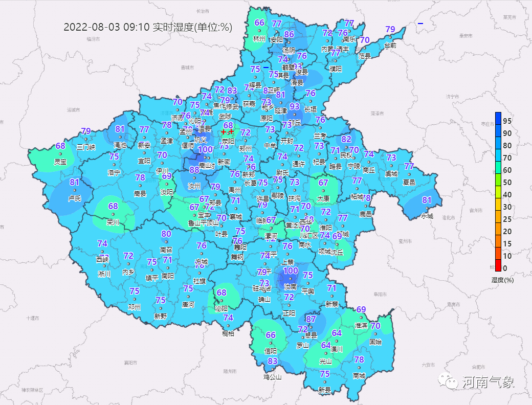
Task: Click the 范县 city label
Action: click(365, 56)
